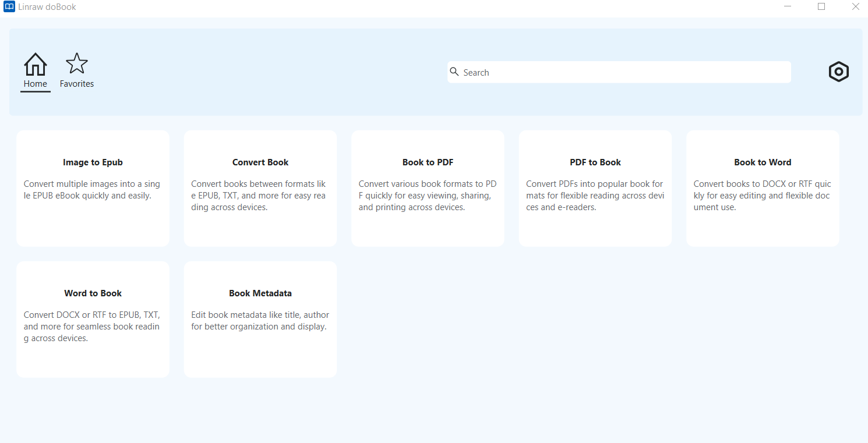Minimize the Linraw doBook window
This screenshot has width=868, height=443.
788,7
